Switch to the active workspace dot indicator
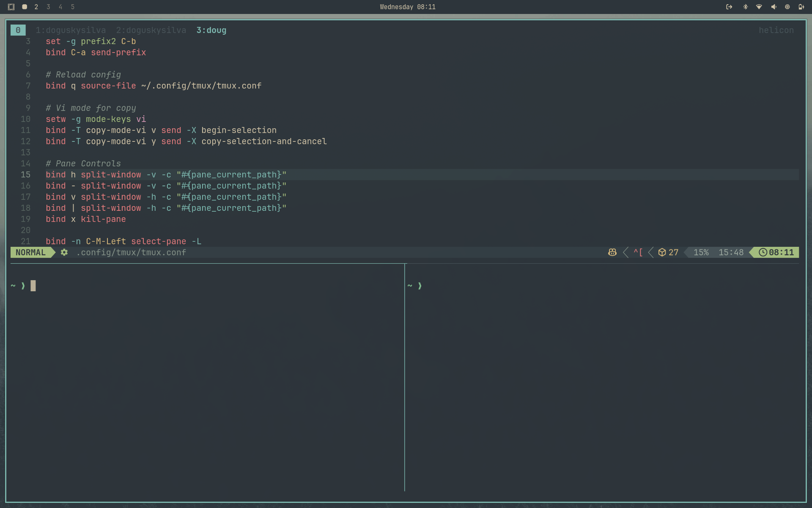Image resolution: width=812 pixels, height=508 pixels. [25, 7]
